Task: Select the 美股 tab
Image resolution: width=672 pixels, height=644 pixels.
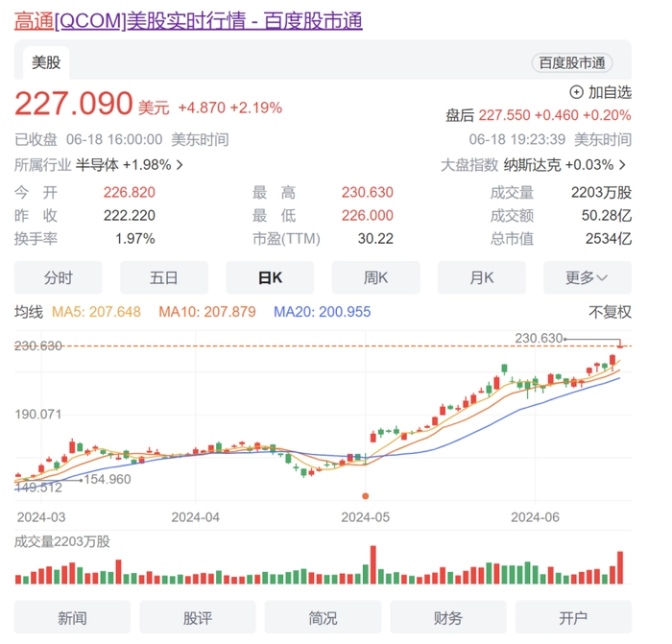Action: coord(46,62)
